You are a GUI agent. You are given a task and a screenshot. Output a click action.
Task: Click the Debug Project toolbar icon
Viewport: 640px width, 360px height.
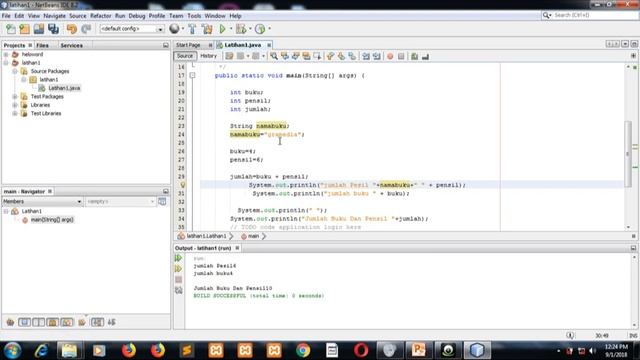[x=241, y=29]
